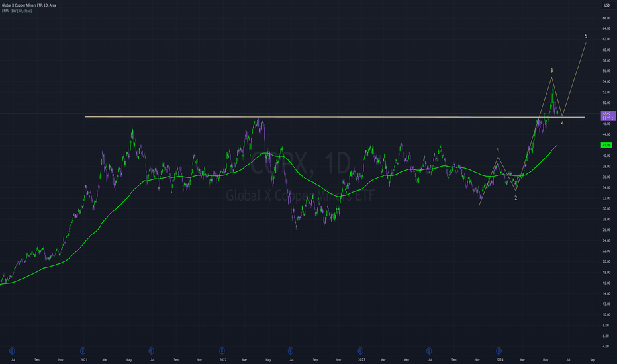Click the 2024 time axis label
The height and width of the screenshot is (364, 617).
click(499, 359)
